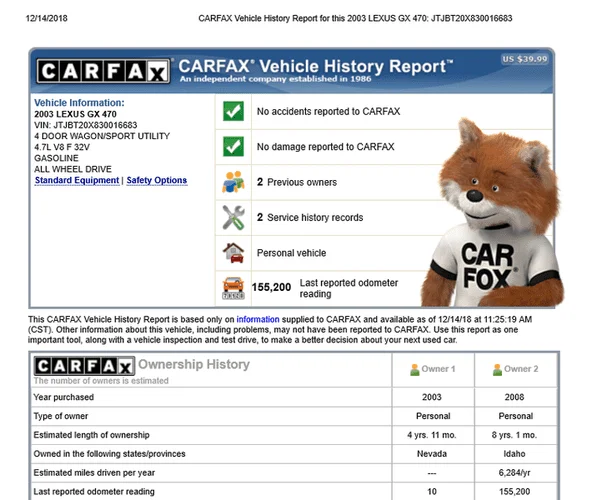612x500 pixels.
Task: Click 'Last reported odometer reading' table row label
Action: tap(94, 491)
